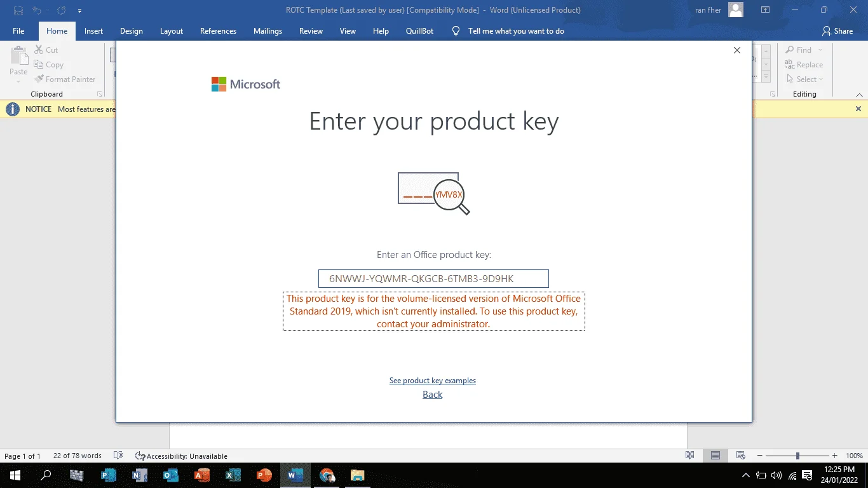Switch to the Insert tab
Viewport: 868px width, 488px height.
pyautogui.click(x=93, y=31)
